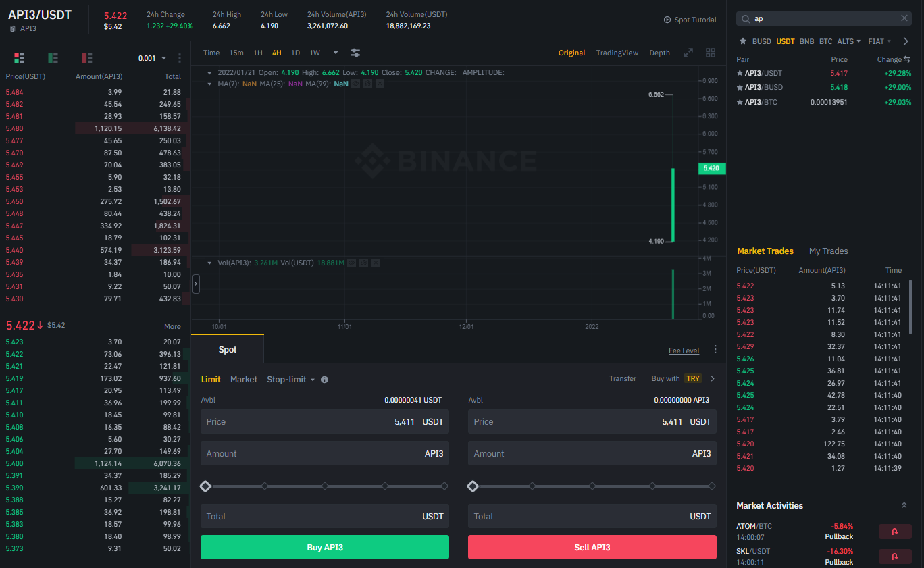The height and width of the screenshot is (568, 924).
Task: Select BNB market tab
Action: (806, 41)
